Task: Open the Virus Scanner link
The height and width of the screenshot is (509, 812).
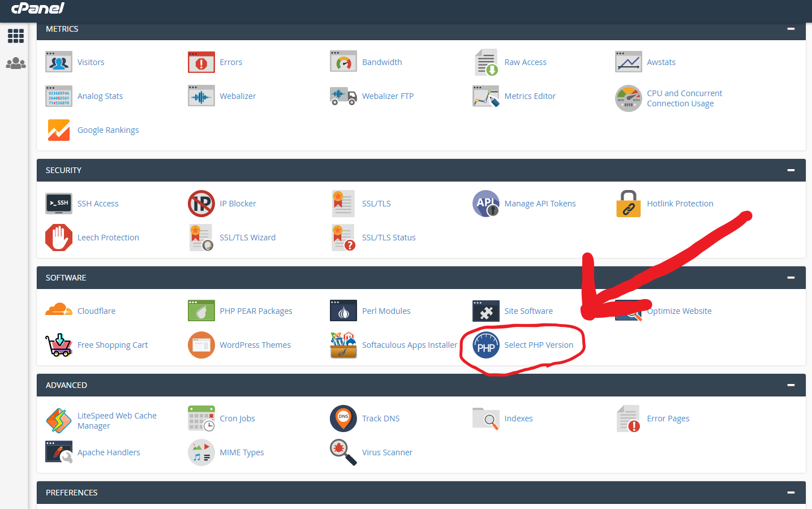Action: point(387,452)
